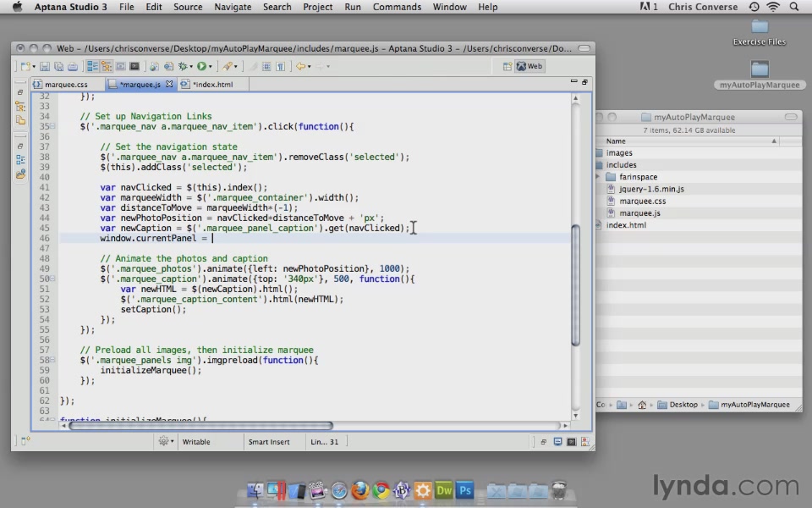Click the Save toolbar icon

[x=45, y=66]
